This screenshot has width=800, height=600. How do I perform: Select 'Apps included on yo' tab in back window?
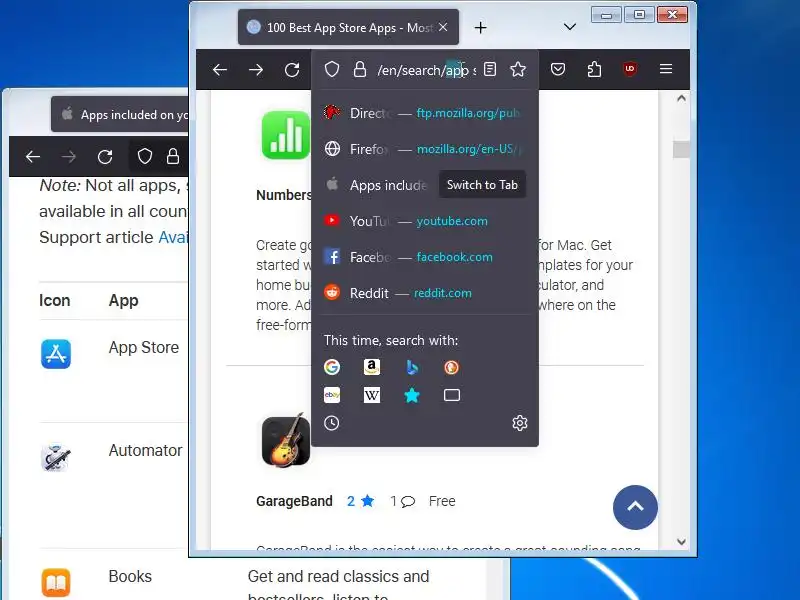click(120, 114)
